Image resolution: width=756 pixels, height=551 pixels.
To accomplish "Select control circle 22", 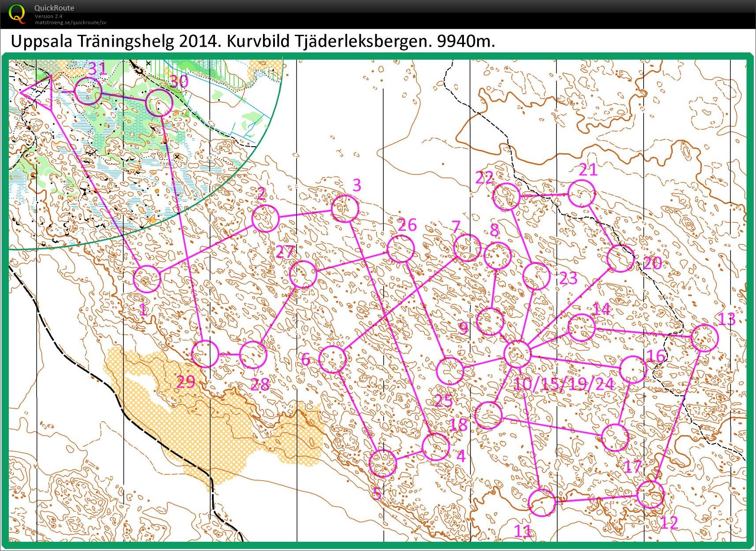I will click(506, 197).
